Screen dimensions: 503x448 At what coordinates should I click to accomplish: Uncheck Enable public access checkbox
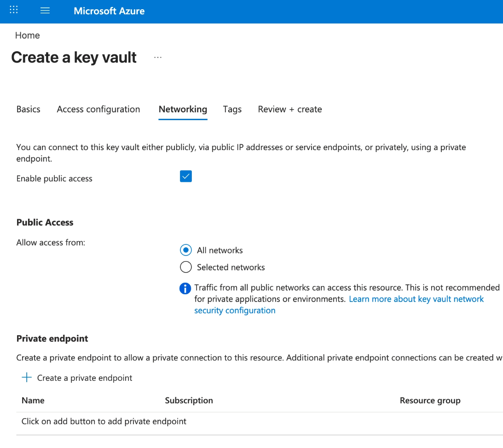click(x=186, y=176)
